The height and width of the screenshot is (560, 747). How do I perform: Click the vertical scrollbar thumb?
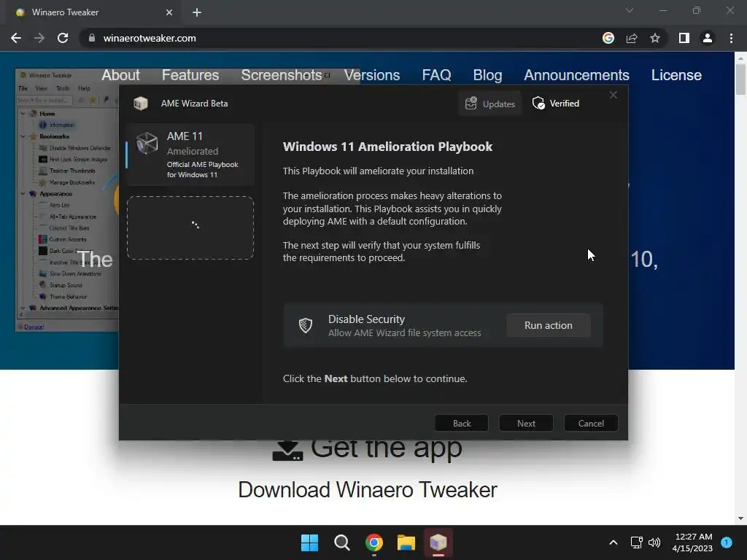(x=740, y=79)
